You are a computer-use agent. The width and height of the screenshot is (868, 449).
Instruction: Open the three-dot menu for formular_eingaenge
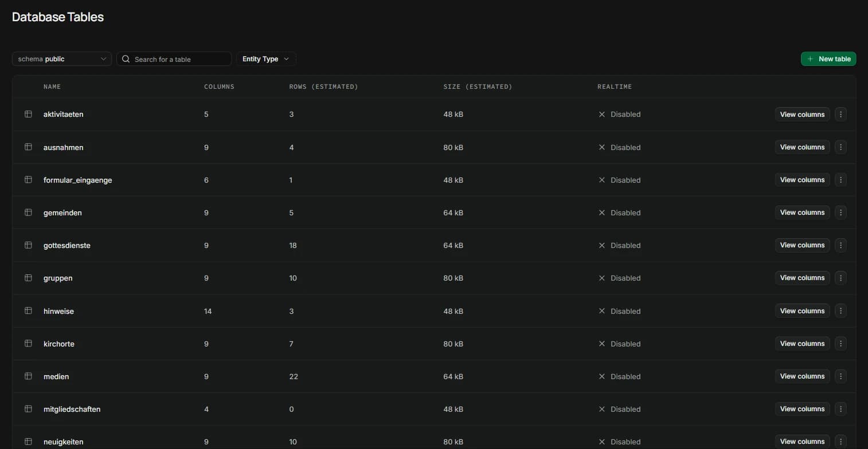(x=841, y=180)
